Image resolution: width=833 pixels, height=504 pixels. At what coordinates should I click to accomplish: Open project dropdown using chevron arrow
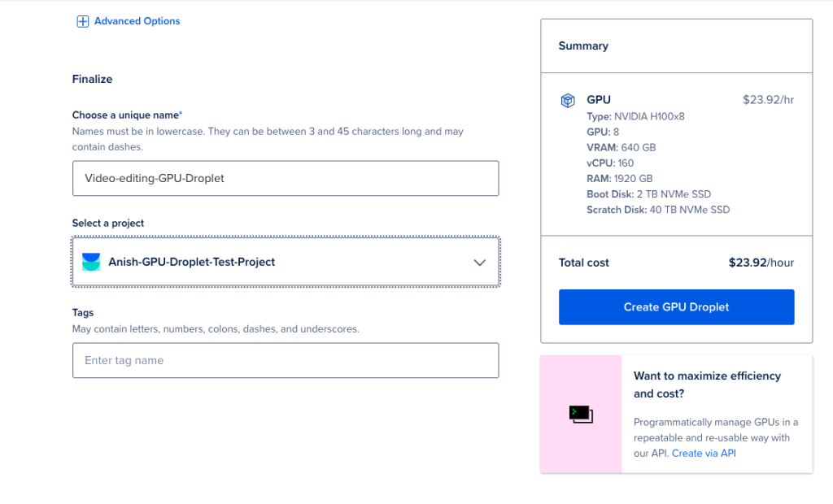coord(479,263)
